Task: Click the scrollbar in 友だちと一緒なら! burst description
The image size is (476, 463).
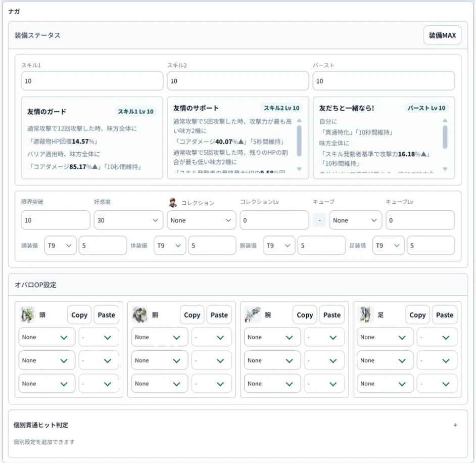Action: coord(445,137)
